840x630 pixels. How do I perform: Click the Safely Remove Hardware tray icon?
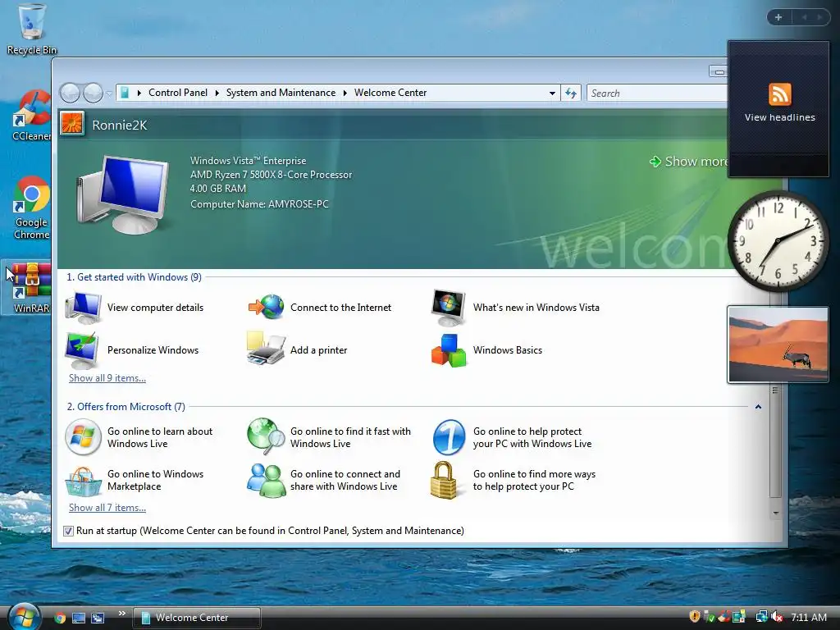pos(709,617)
